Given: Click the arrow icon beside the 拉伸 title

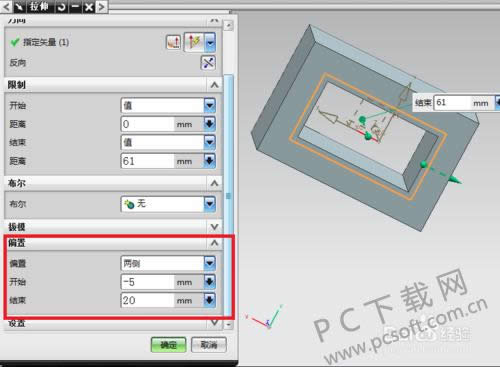Looking at the screenshot, I should point(19,7).
